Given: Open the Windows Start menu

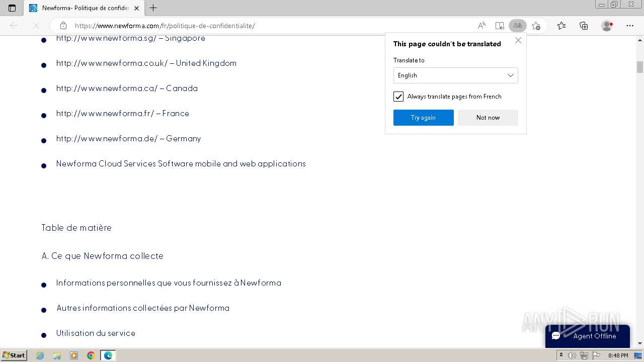Looking at the screenshot, I should (14, 355).
